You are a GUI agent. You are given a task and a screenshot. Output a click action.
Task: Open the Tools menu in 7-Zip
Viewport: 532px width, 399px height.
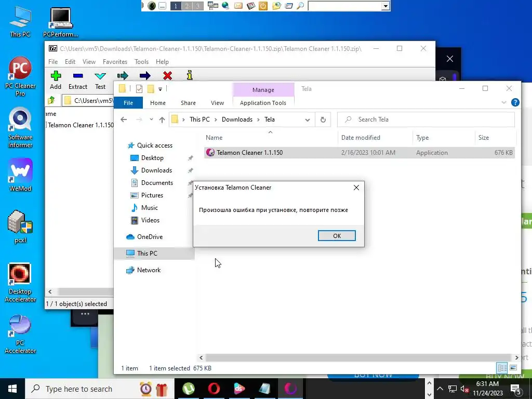pos(141,62)
